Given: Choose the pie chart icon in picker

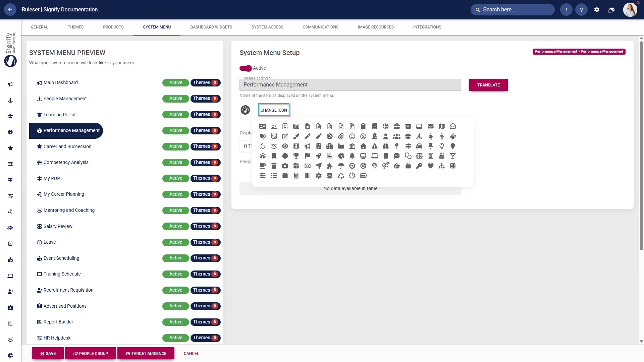Looking at the screenshot, I should coord(341,156).
